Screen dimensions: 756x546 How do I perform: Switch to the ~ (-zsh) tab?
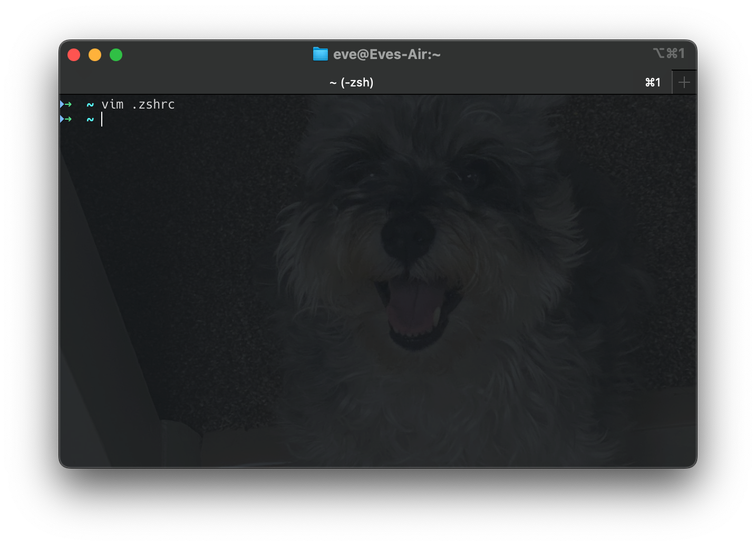pyautogui.click(x=352, y=82)
